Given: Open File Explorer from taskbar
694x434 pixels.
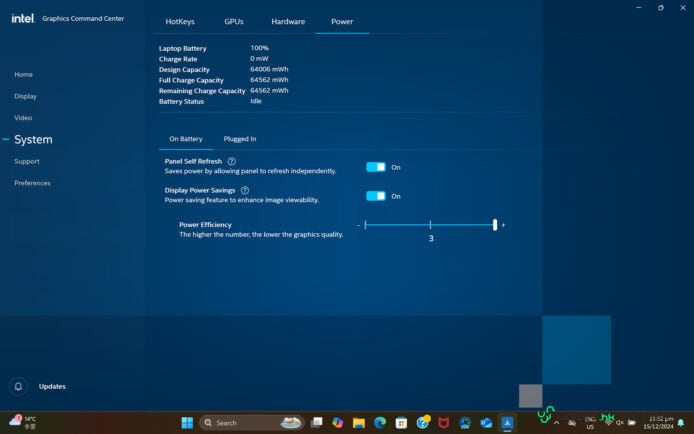Looking at the screenshot, I should click(x=359, y=423).
